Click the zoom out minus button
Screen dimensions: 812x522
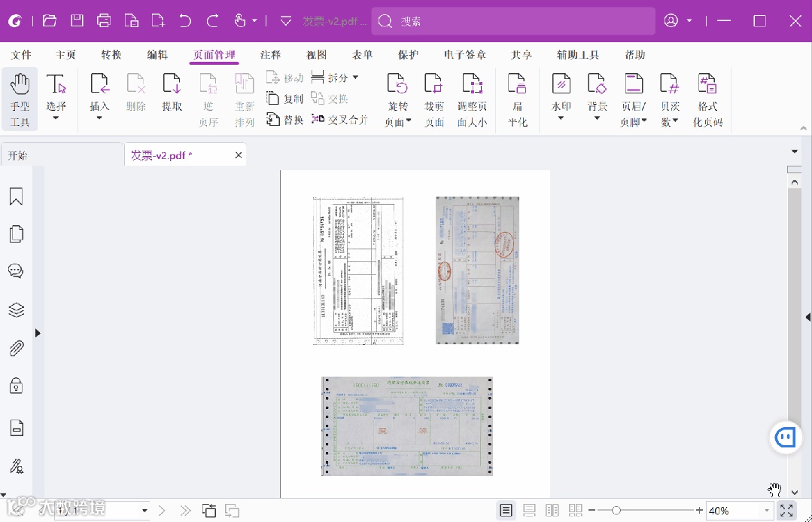(x=592, y=511)
